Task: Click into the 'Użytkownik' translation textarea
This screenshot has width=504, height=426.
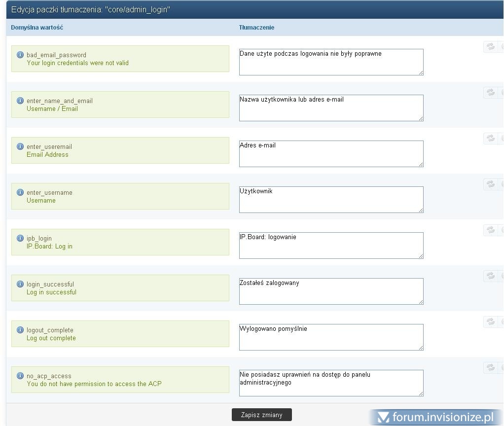Action: [x=331, y=200]
